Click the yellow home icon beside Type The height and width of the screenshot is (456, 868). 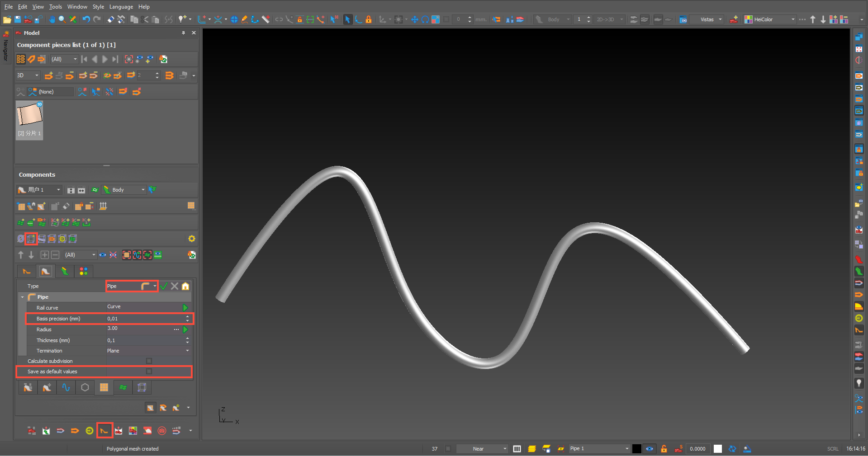[x=185, y=286]
